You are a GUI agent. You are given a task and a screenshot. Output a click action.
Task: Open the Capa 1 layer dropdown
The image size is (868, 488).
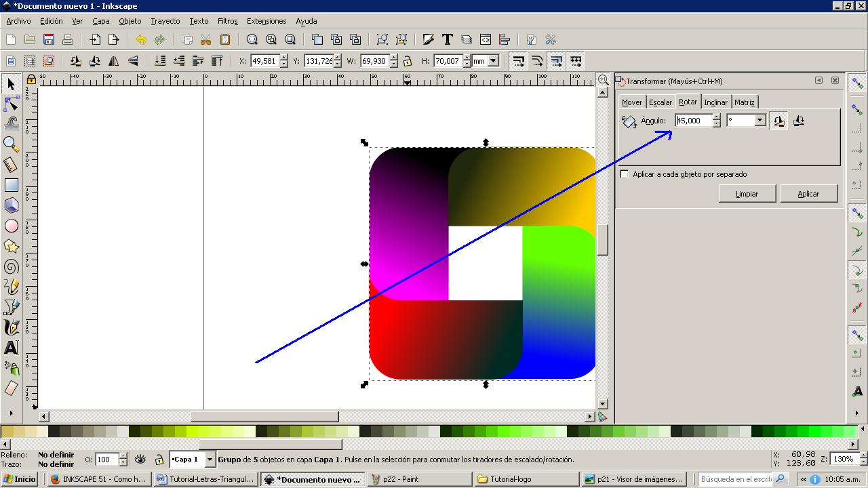[210, 460]
